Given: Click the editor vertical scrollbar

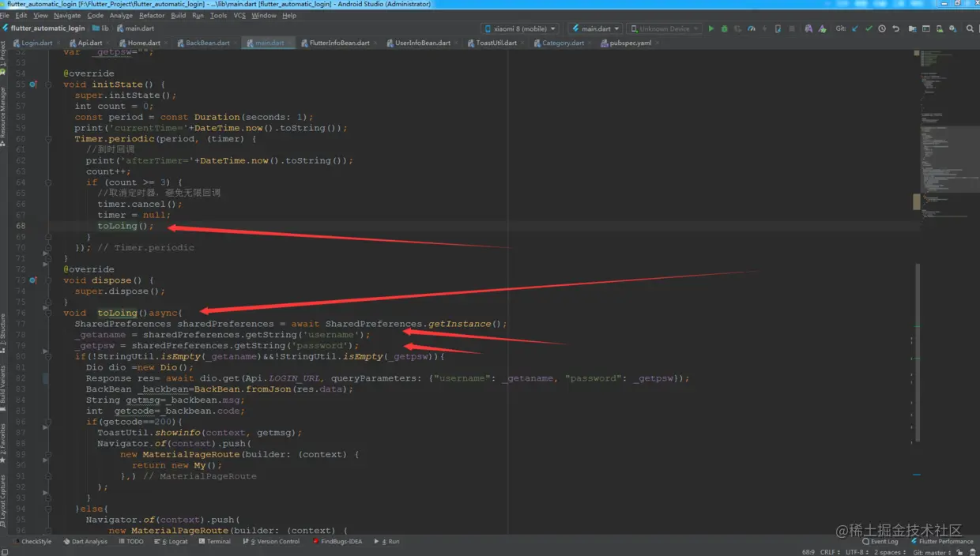Looking at the screenshot, I should click(x=917, y=353).
